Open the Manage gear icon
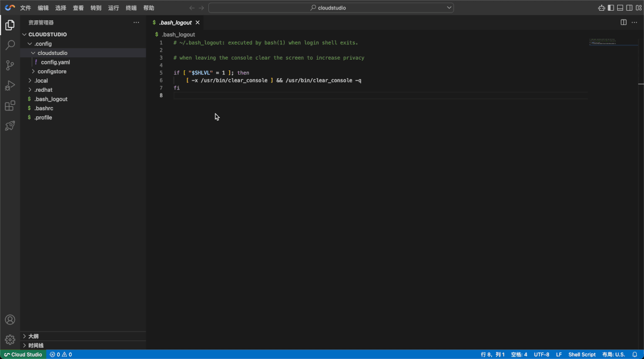Screen dimensions: 644x359 click(10, 340)
